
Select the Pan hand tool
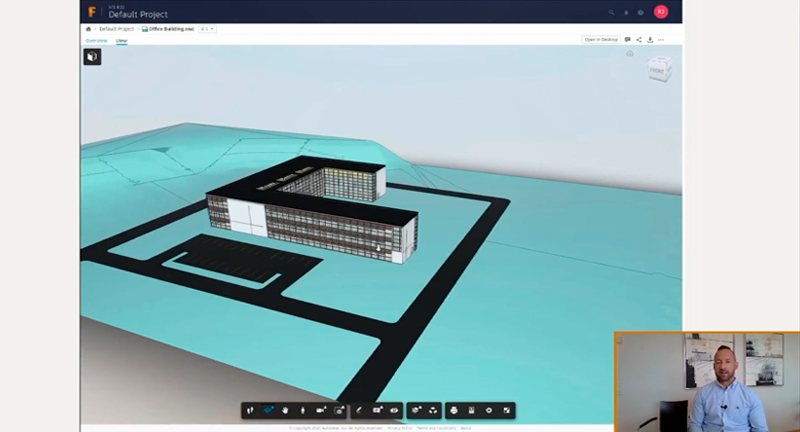(285, 410)
